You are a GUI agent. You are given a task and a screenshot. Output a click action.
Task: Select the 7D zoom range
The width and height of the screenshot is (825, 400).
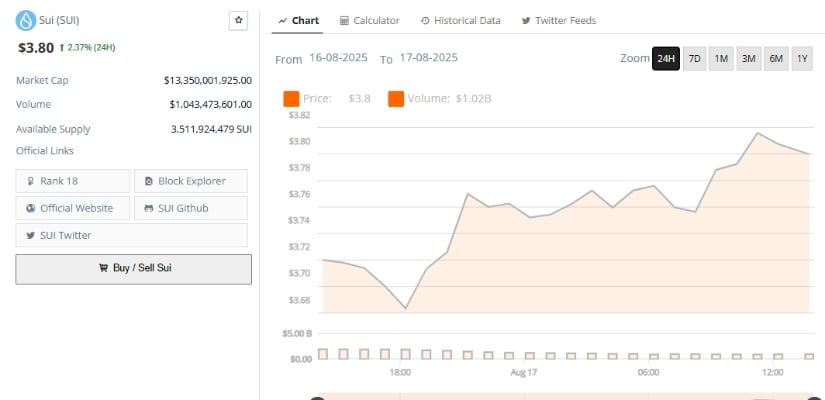695,58
